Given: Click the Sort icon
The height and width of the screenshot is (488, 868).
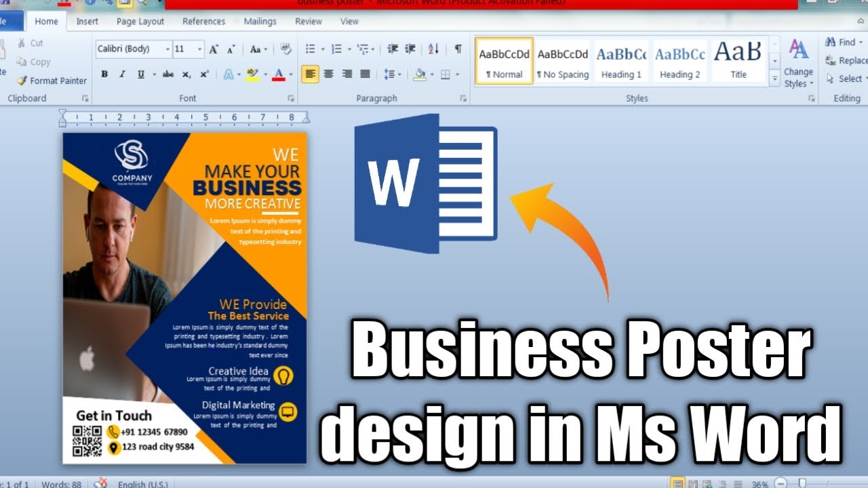Looking at the screenshot, I should pyautogui.click(x=434, y=49).
